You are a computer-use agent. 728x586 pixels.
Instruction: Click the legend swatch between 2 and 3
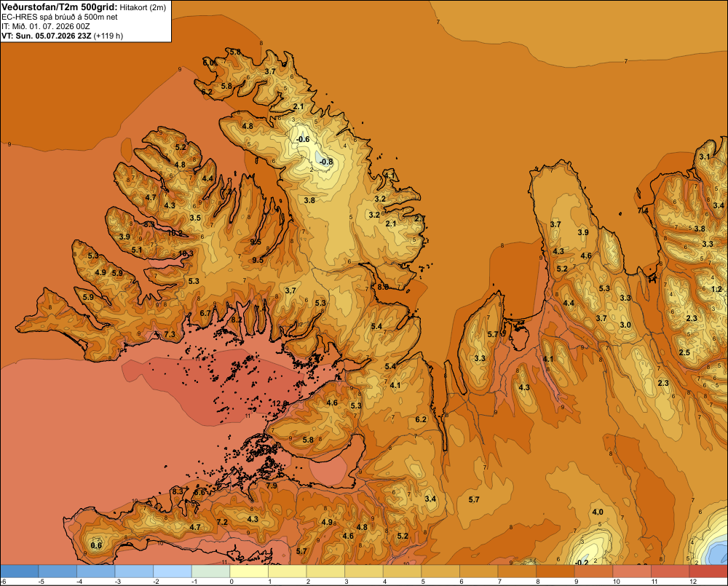(x=325, y=571)
